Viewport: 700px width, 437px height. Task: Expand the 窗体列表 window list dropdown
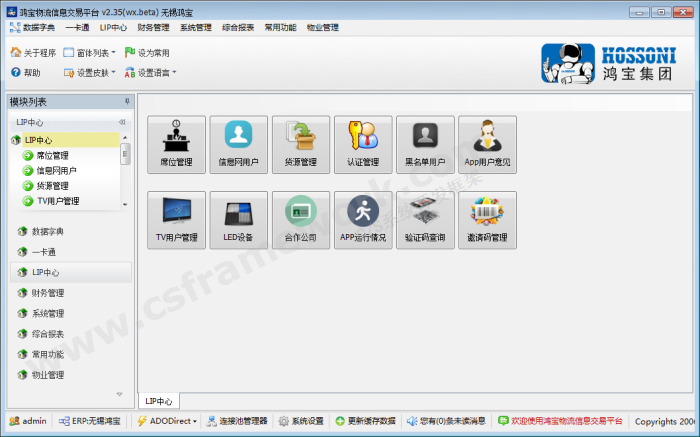[x=89, y=52]
